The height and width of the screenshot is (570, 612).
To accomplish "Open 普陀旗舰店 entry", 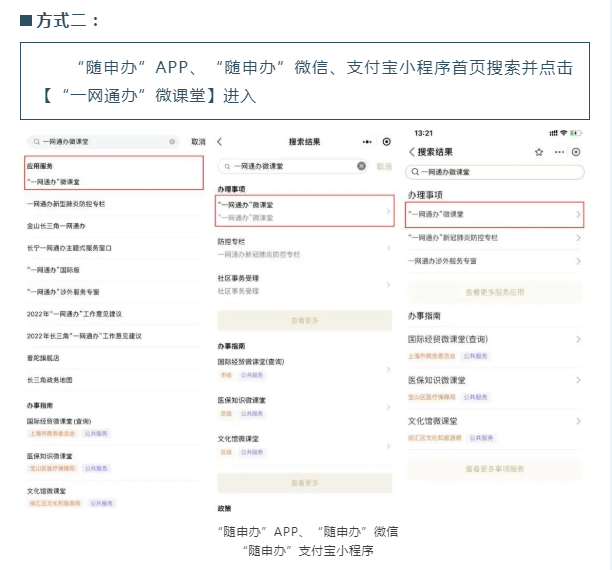I will pyautogui.click(x=43, y=358).
